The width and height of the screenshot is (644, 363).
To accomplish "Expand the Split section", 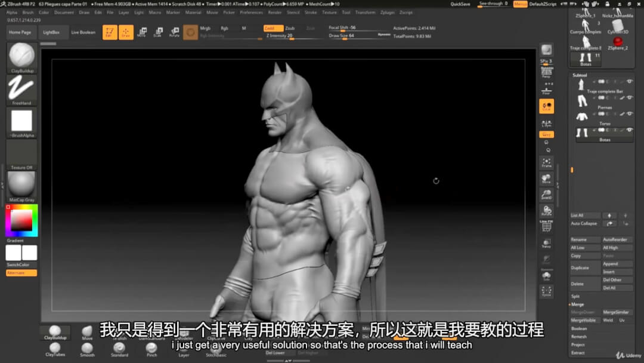I will coord(575,296).
